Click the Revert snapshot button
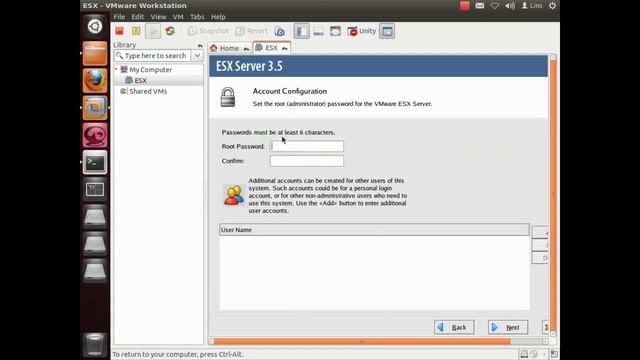640x360 pixels. click(251, 31)
